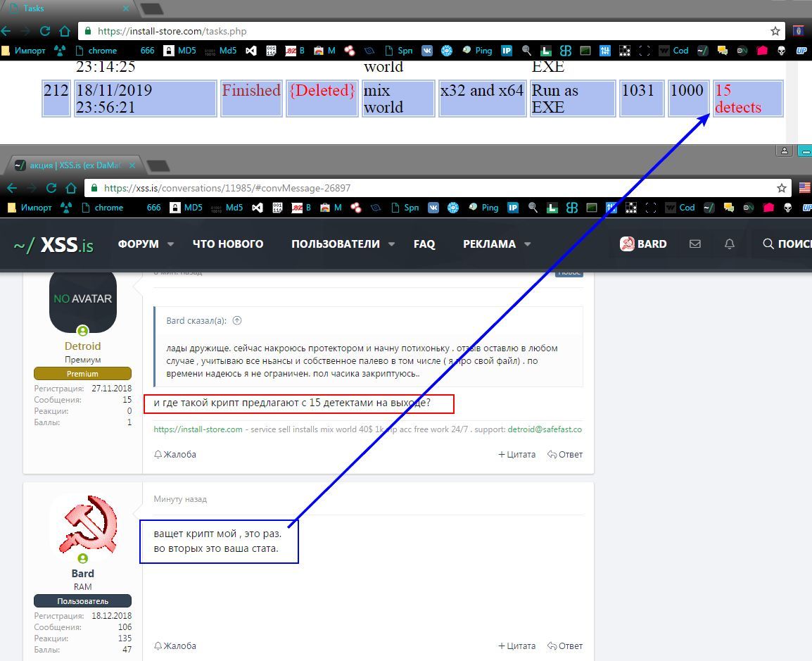Image resolution: width=812 pixels, height=661 pixels.
Task: Reload the XSS.is conversation page
Action: point(51,188)
